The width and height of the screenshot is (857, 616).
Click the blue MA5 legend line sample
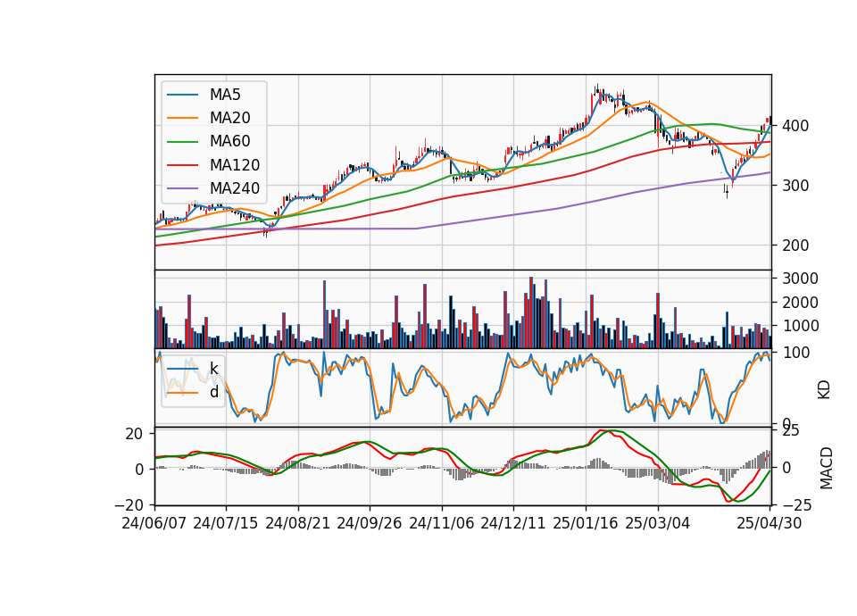(182, 95)
